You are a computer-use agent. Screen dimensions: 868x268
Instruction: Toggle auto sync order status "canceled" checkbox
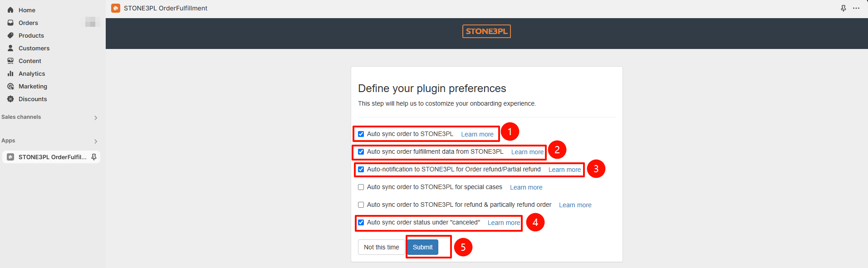click(x=361, y=223)
